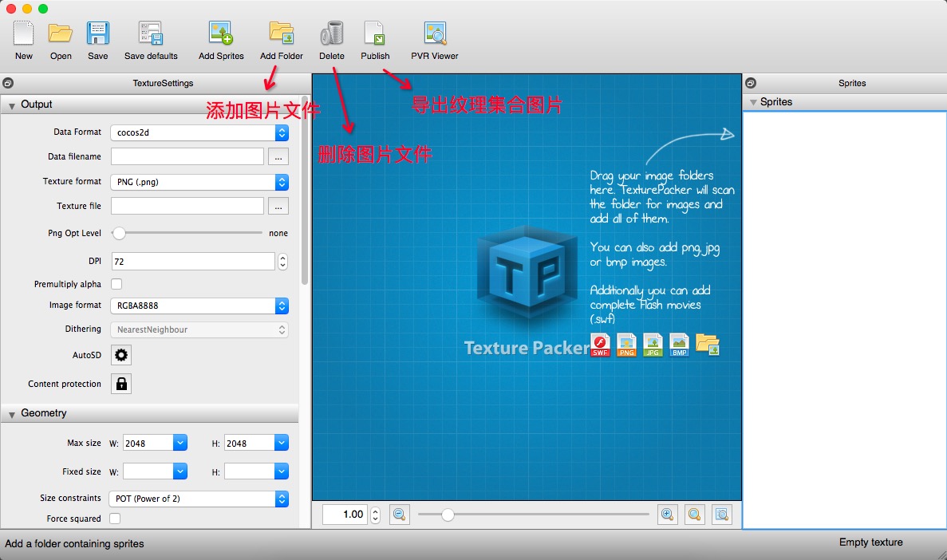Create a new TexturePacker project
947x560 pixels.
tap(23, 35)
